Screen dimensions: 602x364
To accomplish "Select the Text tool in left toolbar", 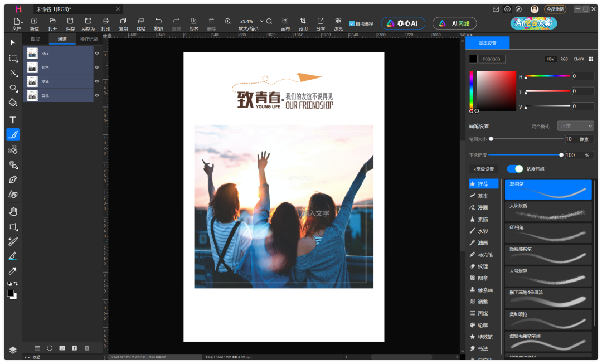I will [x=13, y=120].
